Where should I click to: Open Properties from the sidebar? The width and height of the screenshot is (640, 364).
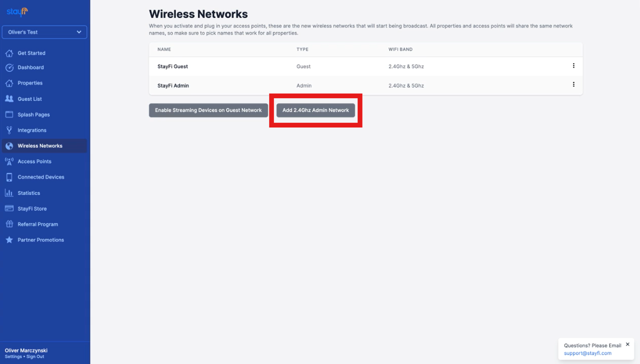point(30,83)
